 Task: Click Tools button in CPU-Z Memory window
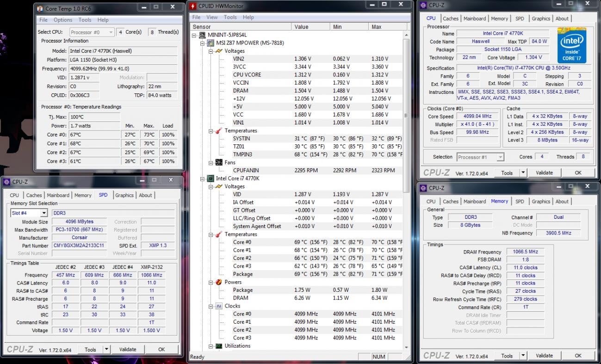tap(507, 356)
